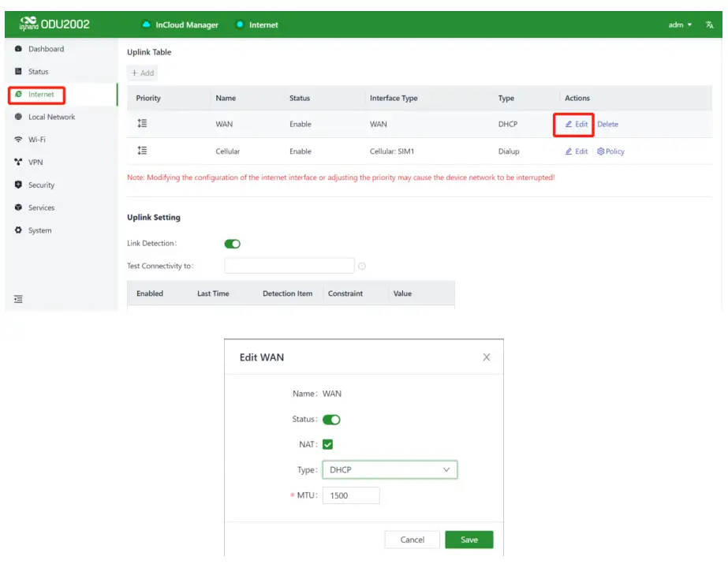Click the info icon beside Test Connectivity field

click(362, 266)
